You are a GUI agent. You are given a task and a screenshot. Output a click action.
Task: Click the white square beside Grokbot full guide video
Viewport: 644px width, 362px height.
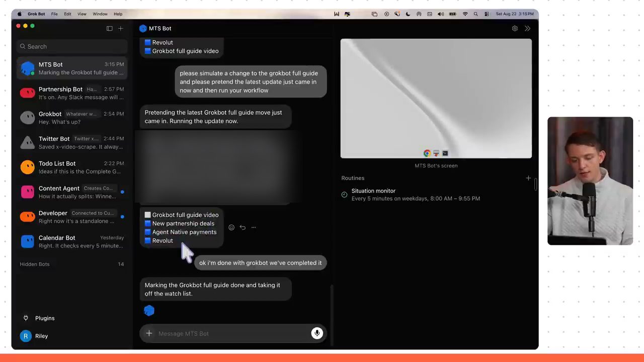[x=148, y=215]
